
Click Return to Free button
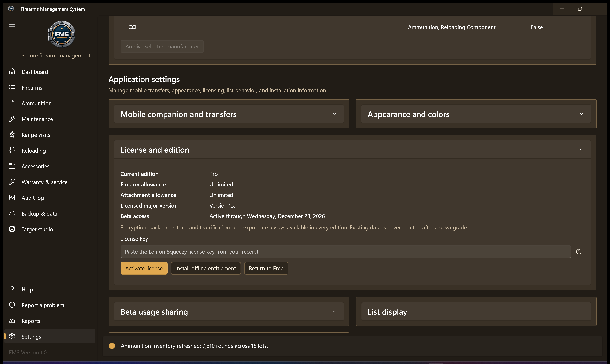pos(266,268)
